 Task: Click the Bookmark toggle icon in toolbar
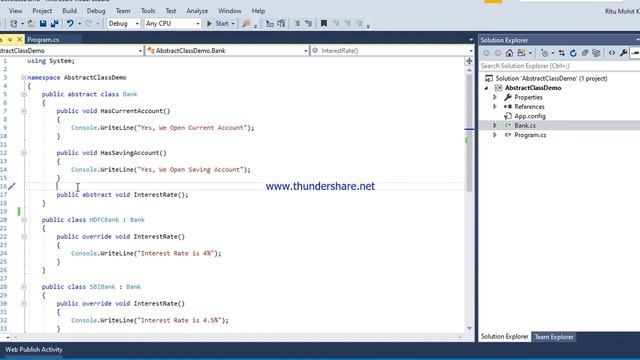point(324,24)
